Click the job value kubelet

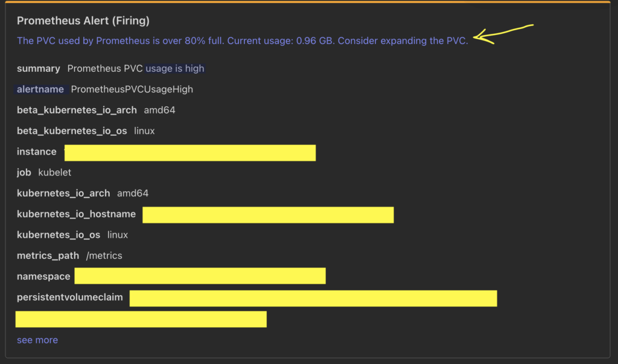click(55, 172)
